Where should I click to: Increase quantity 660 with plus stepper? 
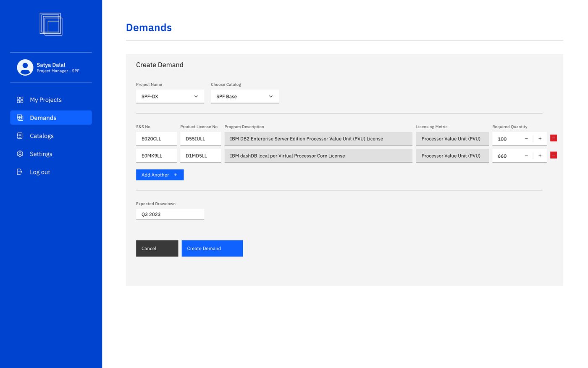tap(540, 156)
